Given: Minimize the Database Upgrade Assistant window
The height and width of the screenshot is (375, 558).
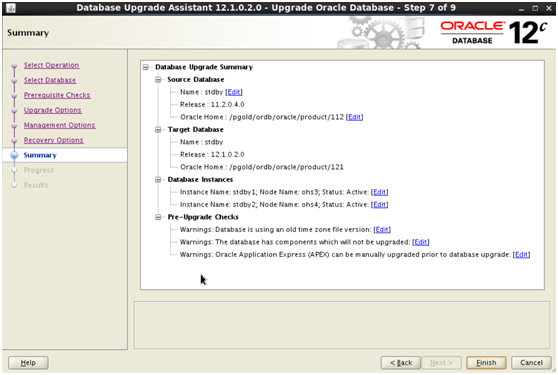Looking at the screenshot, I should (521, 8).
